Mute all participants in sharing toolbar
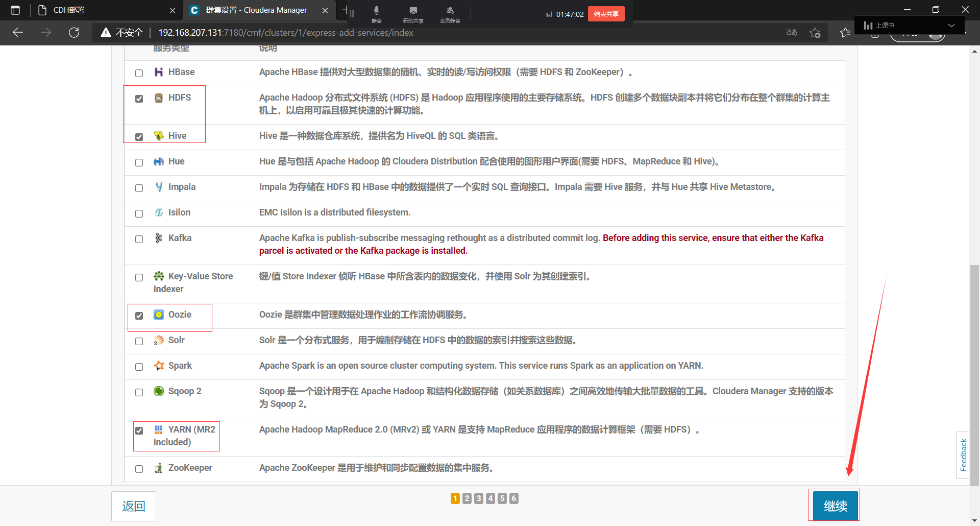This screenshot has height=526, width=980. point(450,14)
